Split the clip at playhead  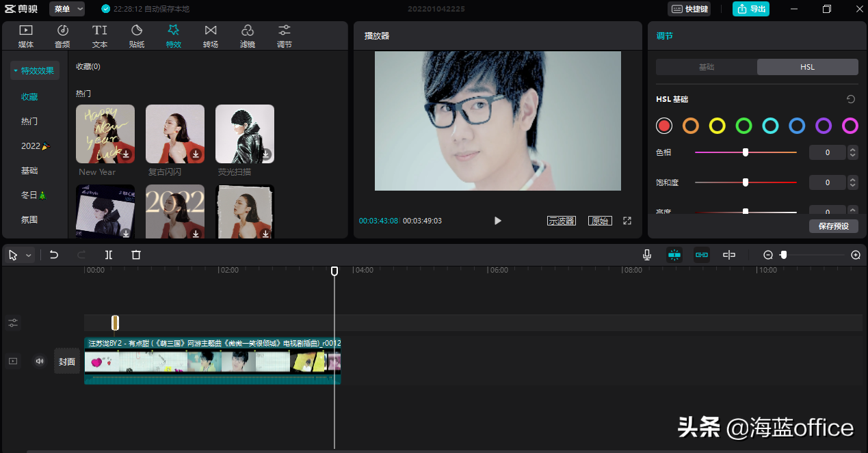pos(109,255)
